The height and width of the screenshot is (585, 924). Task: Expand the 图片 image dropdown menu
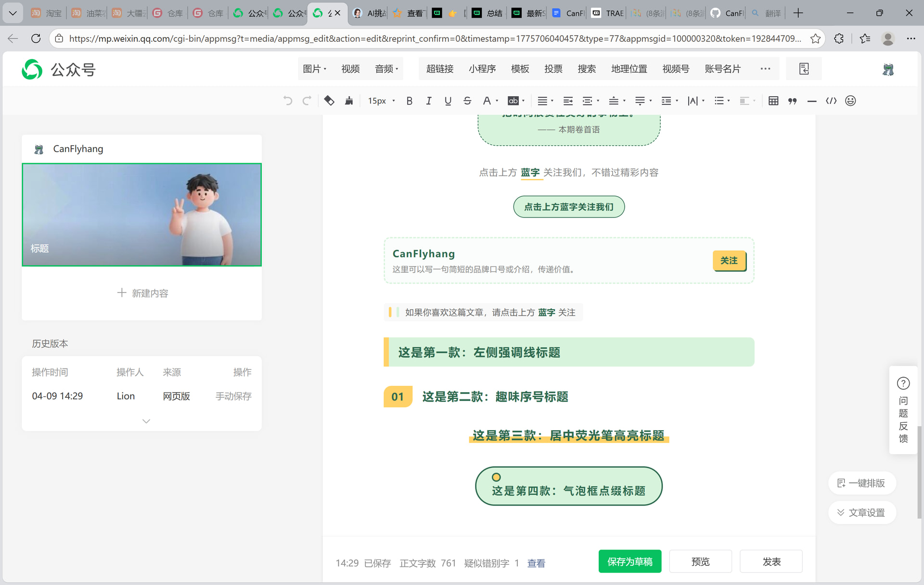[315, 69]
